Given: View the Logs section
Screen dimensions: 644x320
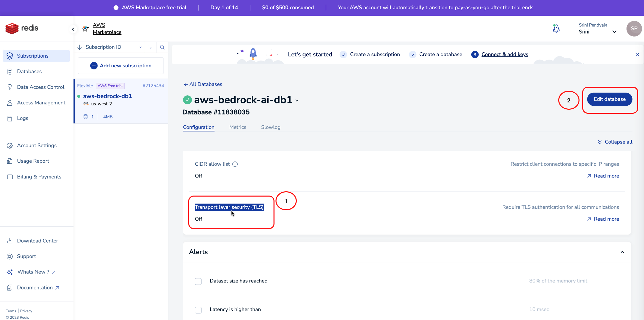Looking at the screenshot, I should 22,118.
